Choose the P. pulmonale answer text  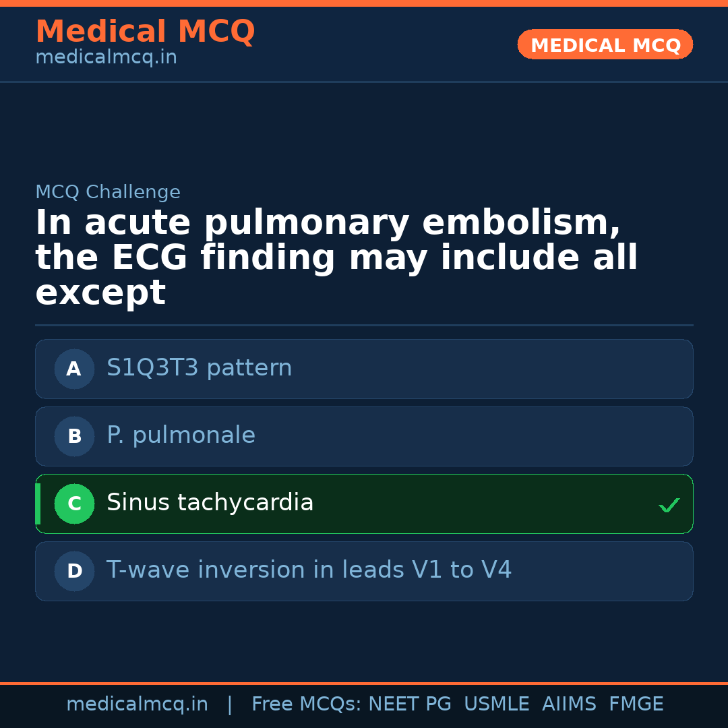181,435
